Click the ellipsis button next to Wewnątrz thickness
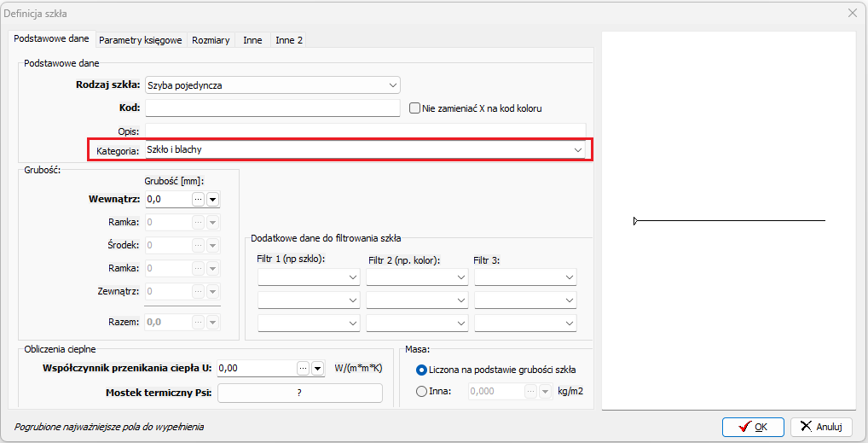The image size is (868, 443). point(199,199)
